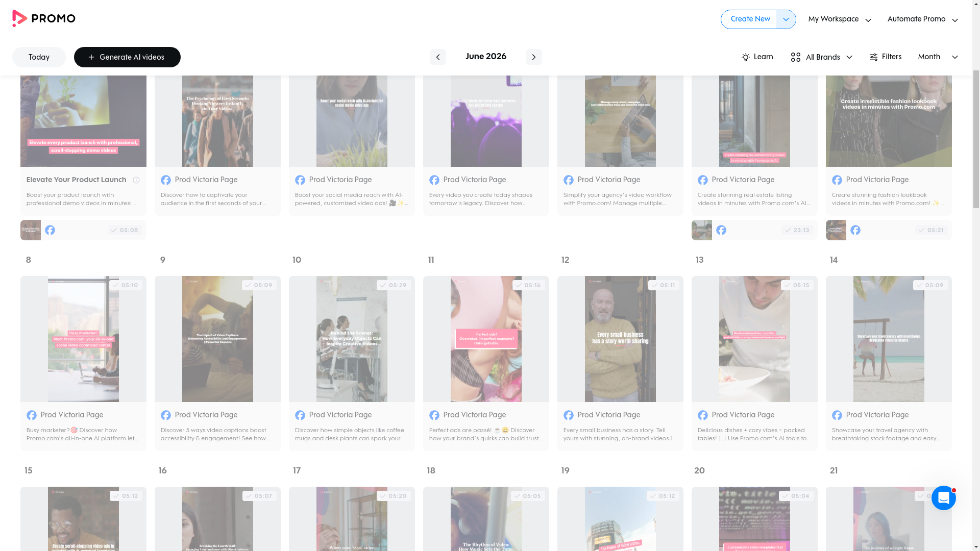980x551 pixels.
Task: Open the Every small business thumbnail on day 12
Action: (620, 339)
